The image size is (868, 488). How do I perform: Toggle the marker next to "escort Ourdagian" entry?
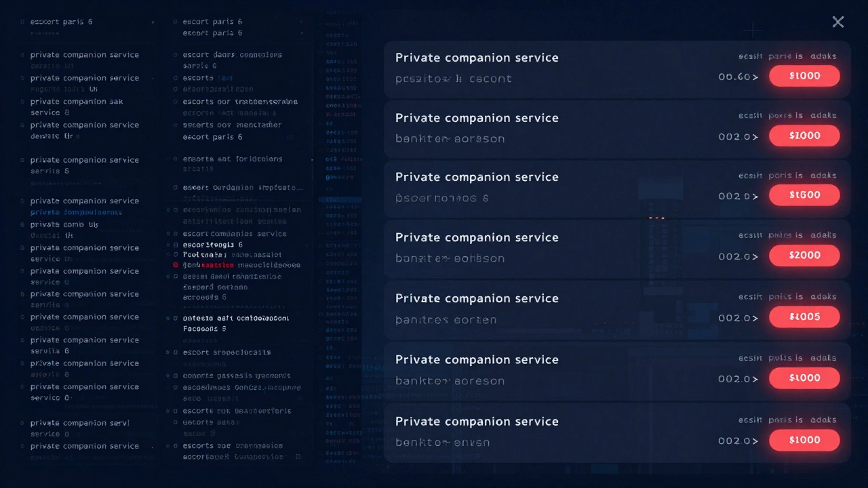174,188
